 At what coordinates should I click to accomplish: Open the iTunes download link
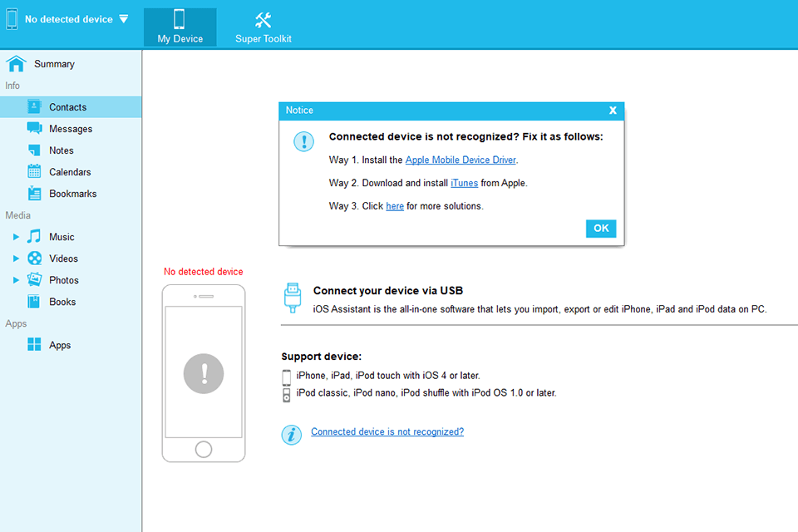464,182
